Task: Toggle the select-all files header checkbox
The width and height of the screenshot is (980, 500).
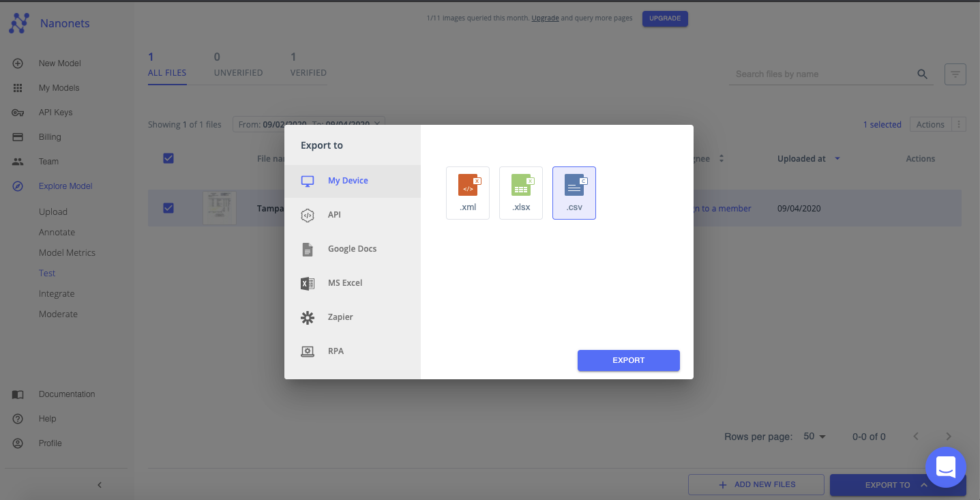Action: click(x=168, y=158)
